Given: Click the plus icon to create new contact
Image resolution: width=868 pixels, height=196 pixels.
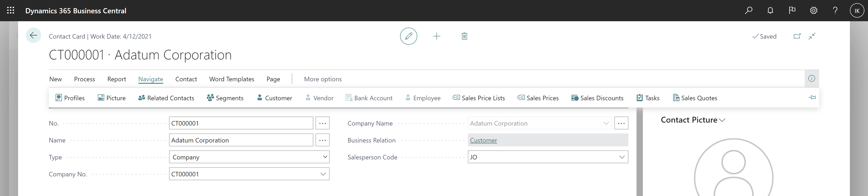Looking at the screenshot, I should click(436, 36).
